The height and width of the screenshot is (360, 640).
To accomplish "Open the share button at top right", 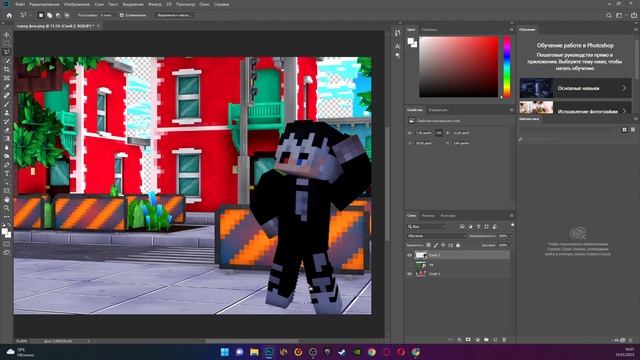I will 634,15.
